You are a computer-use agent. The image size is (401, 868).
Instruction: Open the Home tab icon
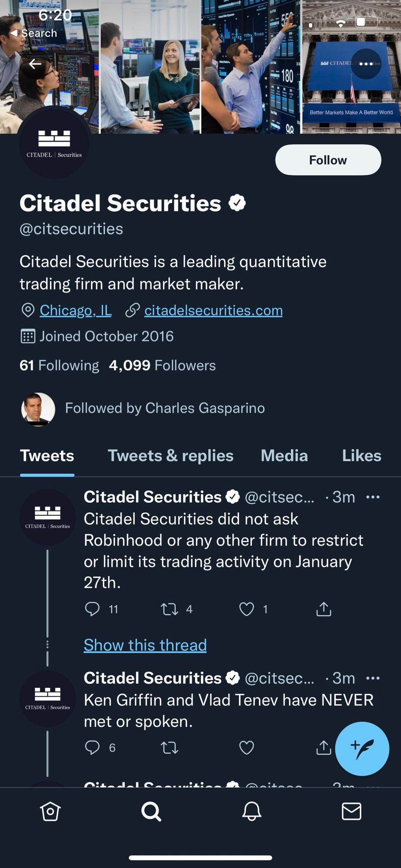pyautogui.click(x=50, y=812)
